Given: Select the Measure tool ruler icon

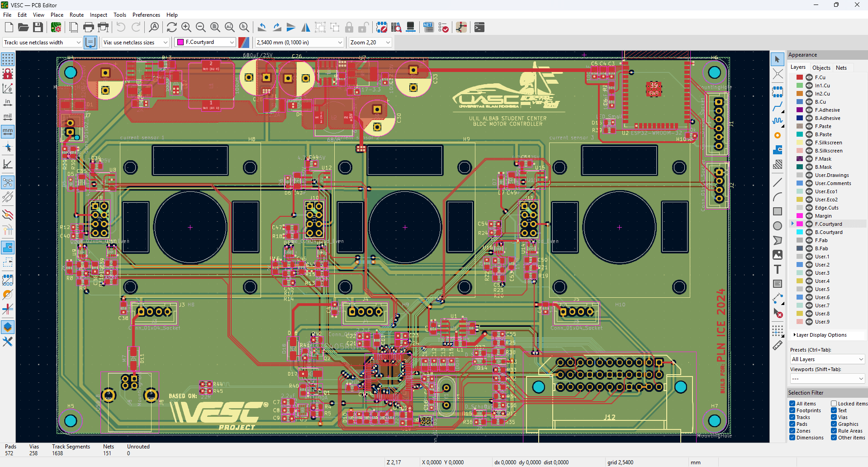Looking at the screenshot, I should (777, 346).
